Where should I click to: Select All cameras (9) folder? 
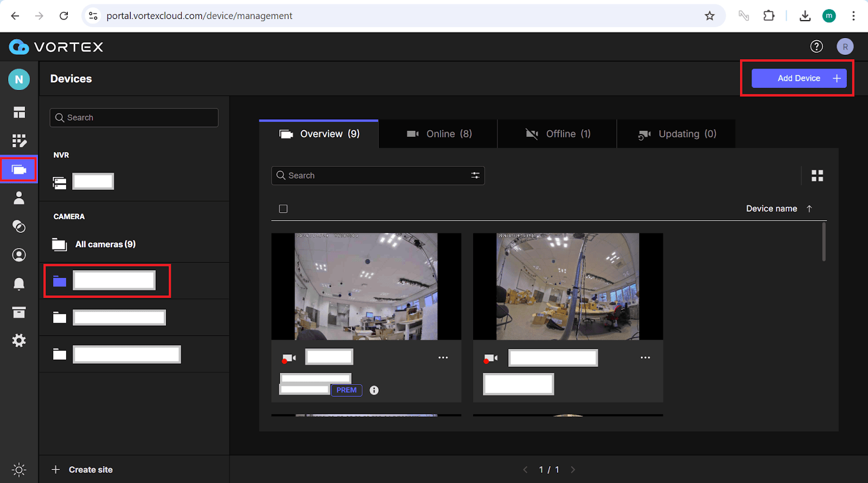(x=105, y=244)
